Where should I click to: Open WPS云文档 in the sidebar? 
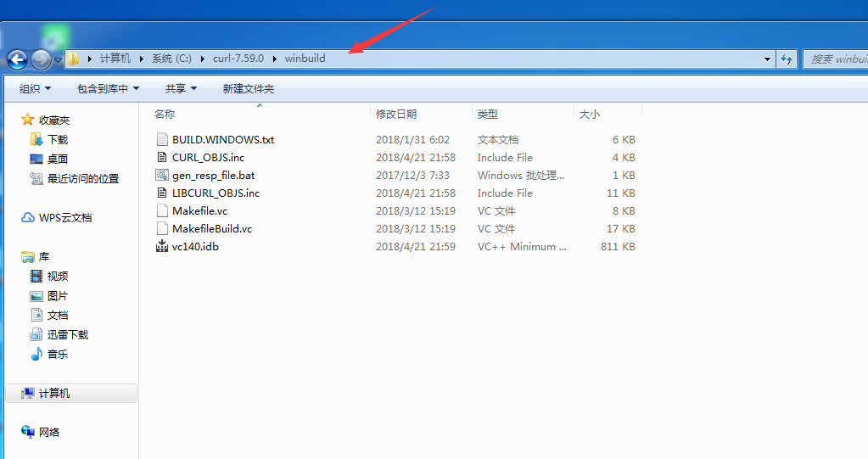(x=65, y=217)
